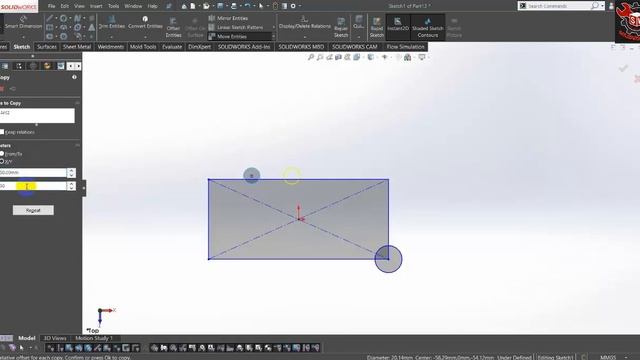Select the Trim Entities tool
The width and height of the screenshot is (640, 360).
(x=111, y=22)
